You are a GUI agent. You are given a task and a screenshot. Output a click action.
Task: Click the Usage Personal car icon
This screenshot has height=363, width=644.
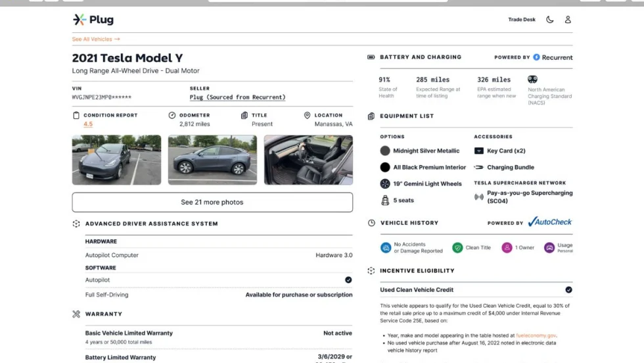click(549, 247)
